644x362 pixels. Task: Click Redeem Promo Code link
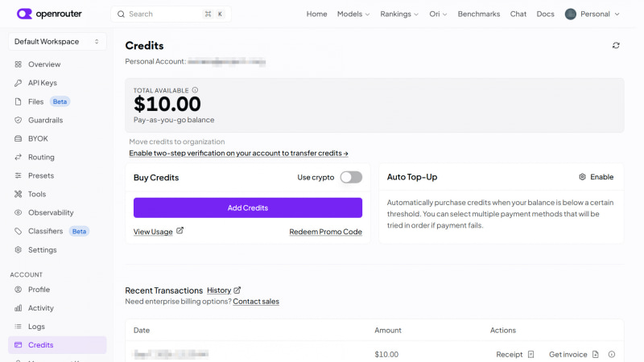[326, 232]
